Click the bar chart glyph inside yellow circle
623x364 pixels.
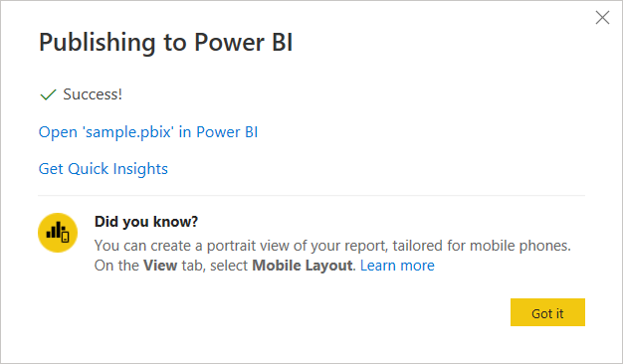54,230
